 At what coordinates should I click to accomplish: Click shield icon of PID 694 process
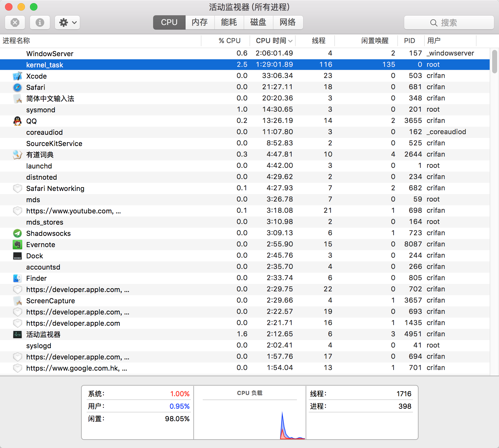[17, 357]
